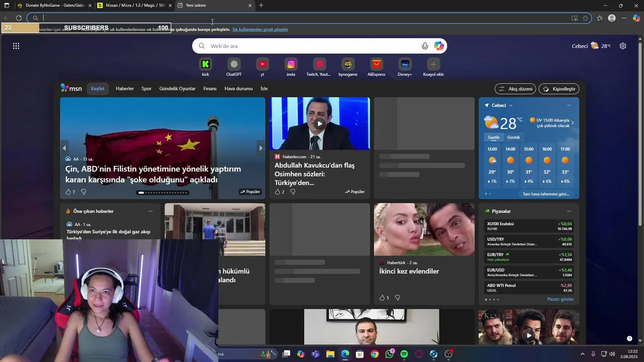Image resolution: width=644 pixels, height=362 pixels.
Task: Select the Spor tab
Action: (146, 88)
